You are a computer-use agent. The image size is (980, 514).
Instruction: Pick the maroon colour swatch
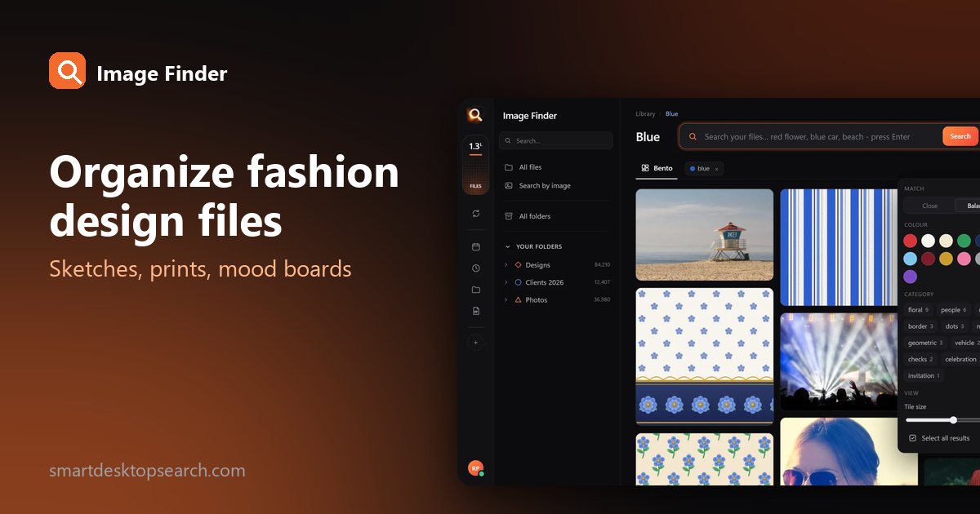pos(928,259)
